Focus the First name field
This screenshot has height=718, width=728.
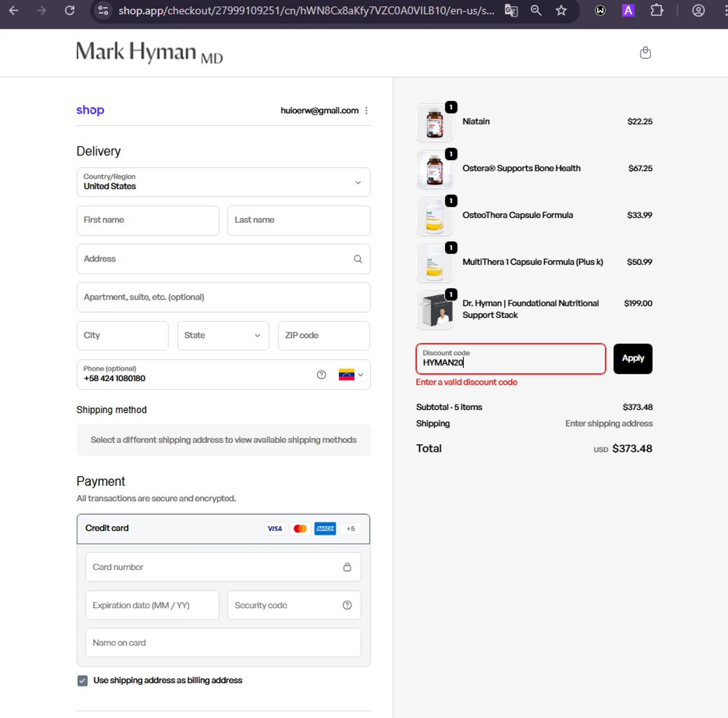[x=148, y=220]
